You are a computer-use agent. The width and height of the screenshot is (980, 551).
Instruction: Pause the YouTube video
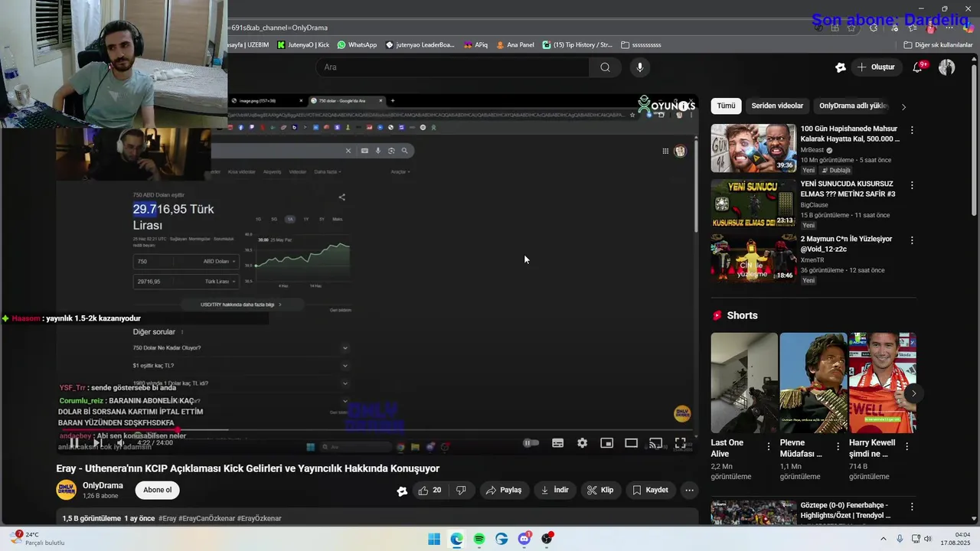pos(74,443)
